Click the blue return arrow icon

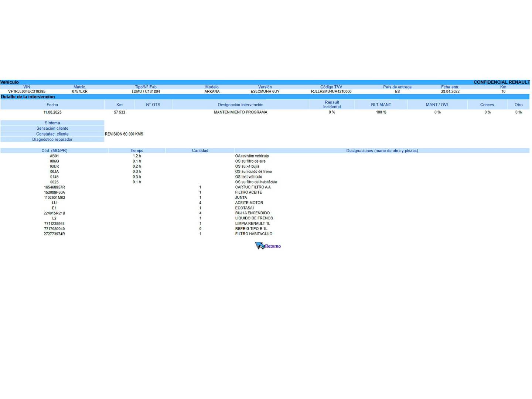click(x=260, y=246)
